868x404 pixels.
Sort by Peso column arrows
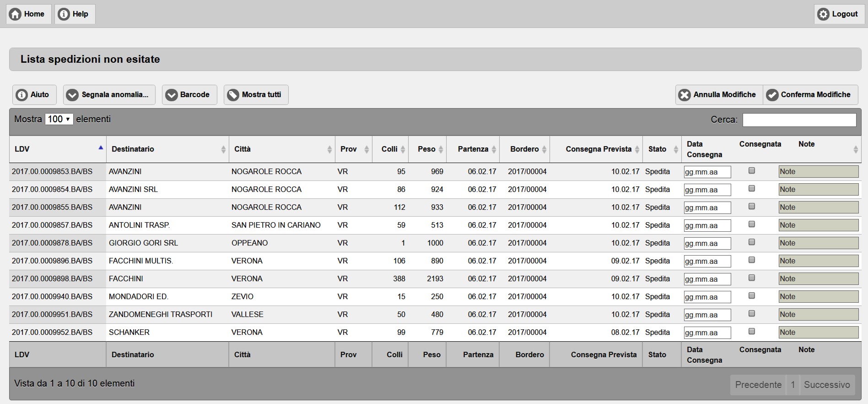[441, 149]
